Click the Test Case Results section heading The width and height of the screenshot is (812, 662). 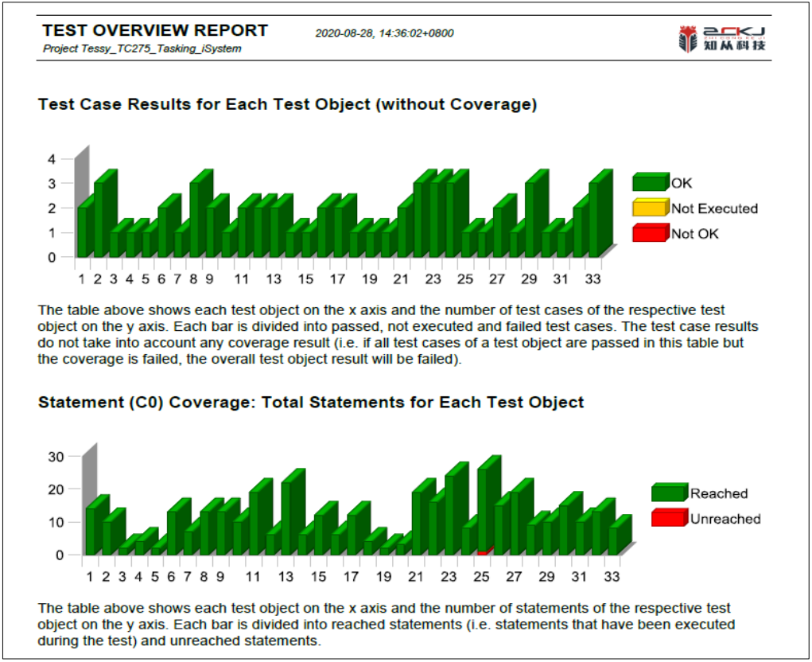[x=287, y=104]
